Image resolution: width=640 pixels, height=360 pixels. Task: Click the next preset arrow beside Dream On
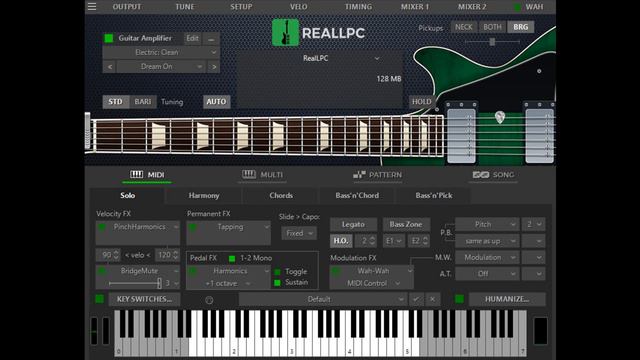click(x=214, y=67)
